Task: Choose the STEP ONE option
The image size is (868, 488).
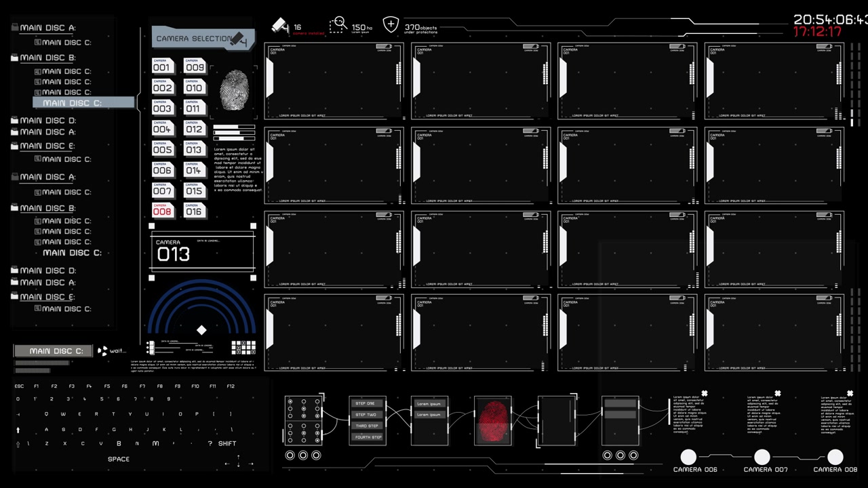Action: pyautogui.click(x=368, y=403)
